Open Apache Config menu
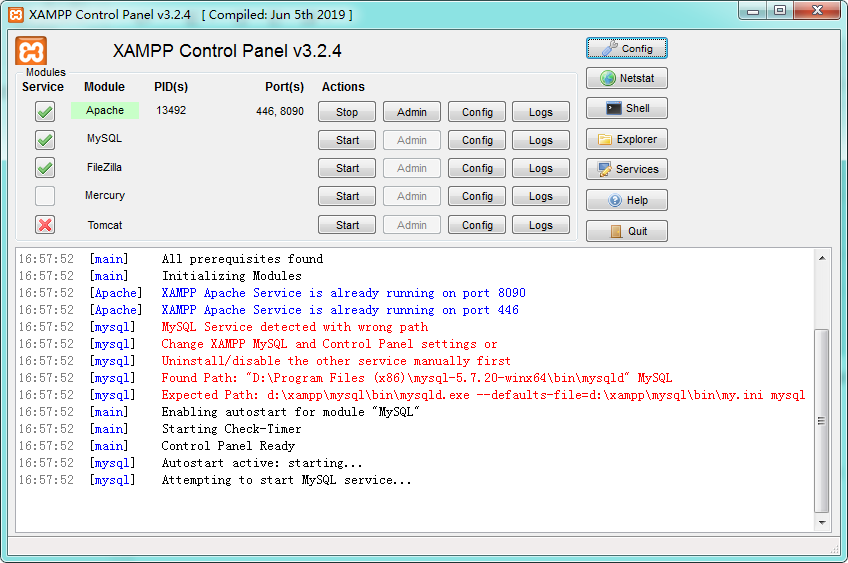This screenshot has height=563, width=848. tap(477, 112)
